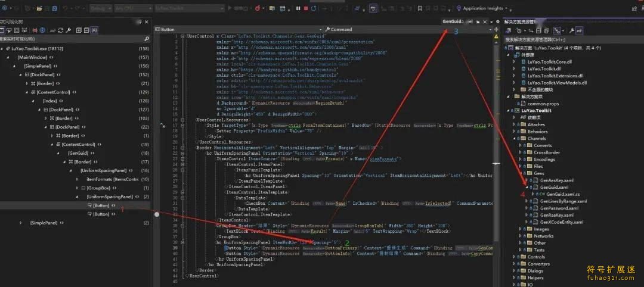
Task: Click the search magnifier in Live Visual Tree
Action: pos(147,39)
